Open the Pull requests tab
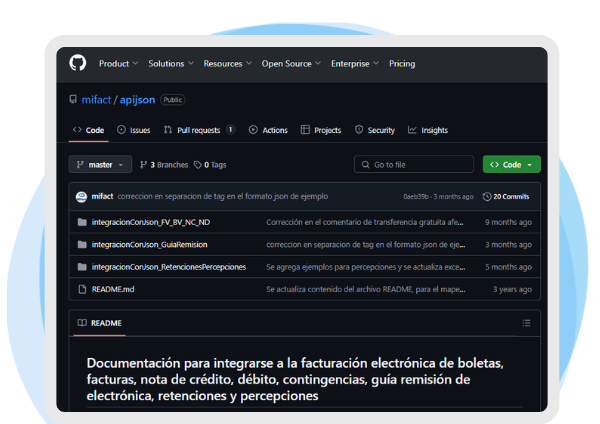This screenshot has width=600, height=424. click(199, 130)
